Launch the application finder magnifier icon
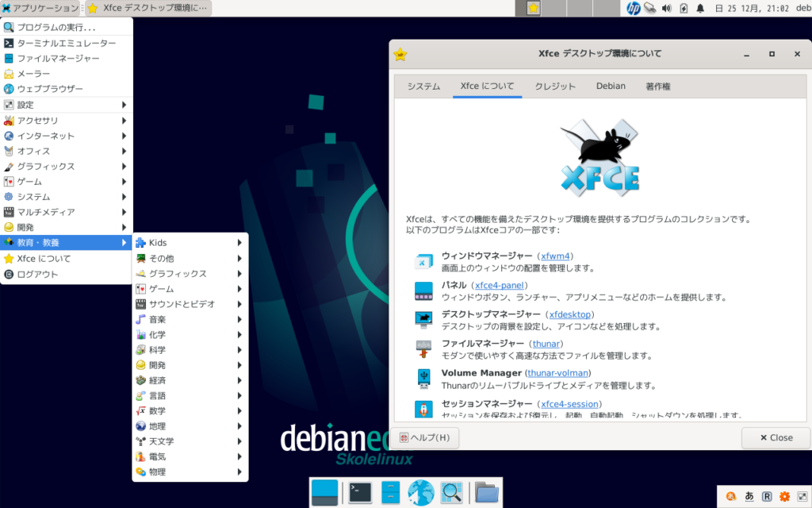 (450, 491)
